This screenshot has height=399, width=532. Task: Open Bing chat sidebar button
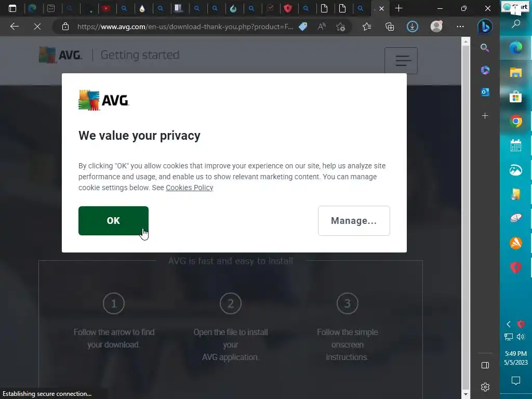pyautogui.click(x=485, y=27)
